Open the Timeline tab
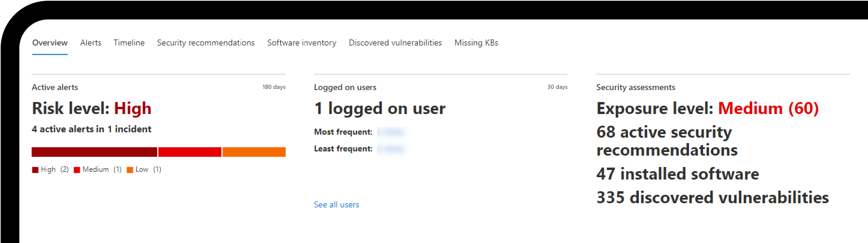The height and width of the screenshot is (243, 868). (x=129, y=42)
